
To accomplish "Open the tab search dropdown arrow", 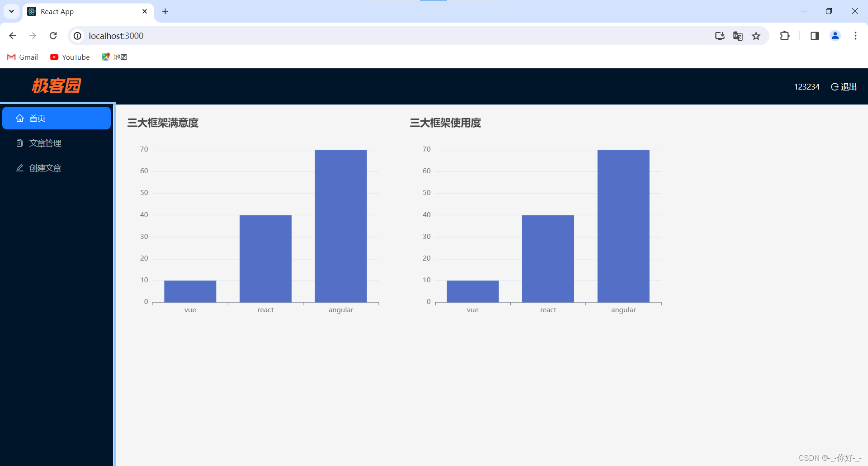I will (x=11, y=11).
